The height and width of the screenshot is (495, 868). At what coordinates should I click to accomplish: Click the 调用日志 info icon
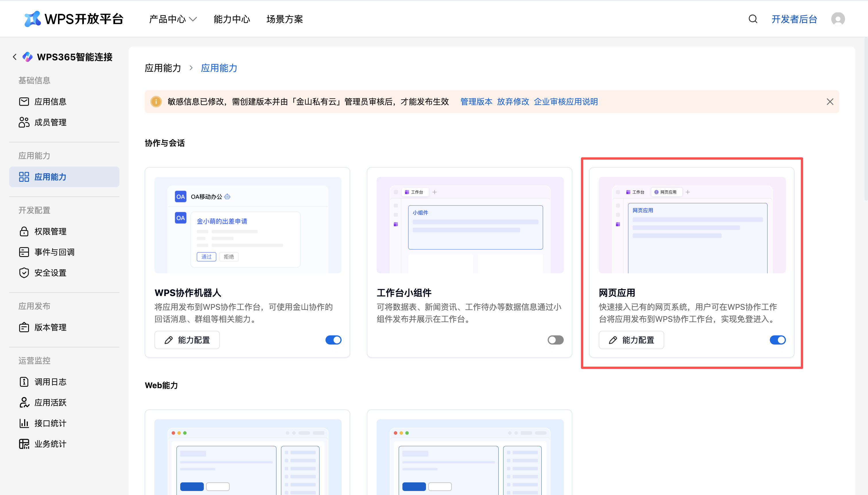click(x=24, y=382)
